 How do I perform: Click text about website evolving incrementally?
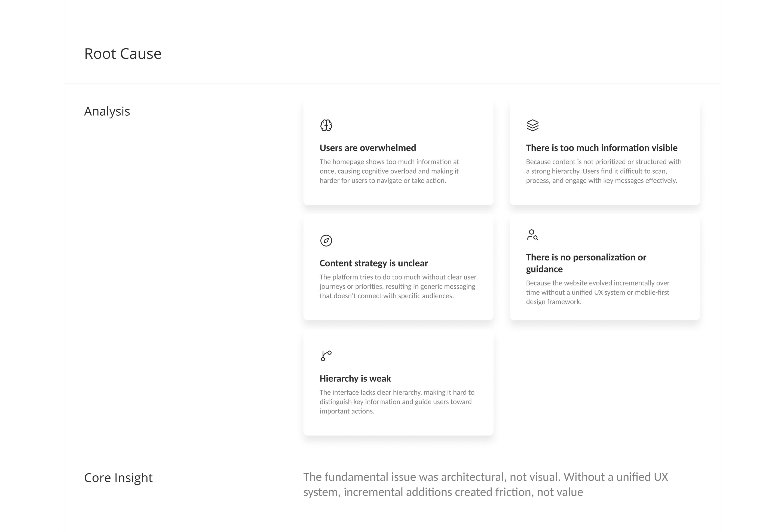click(598, 292)
